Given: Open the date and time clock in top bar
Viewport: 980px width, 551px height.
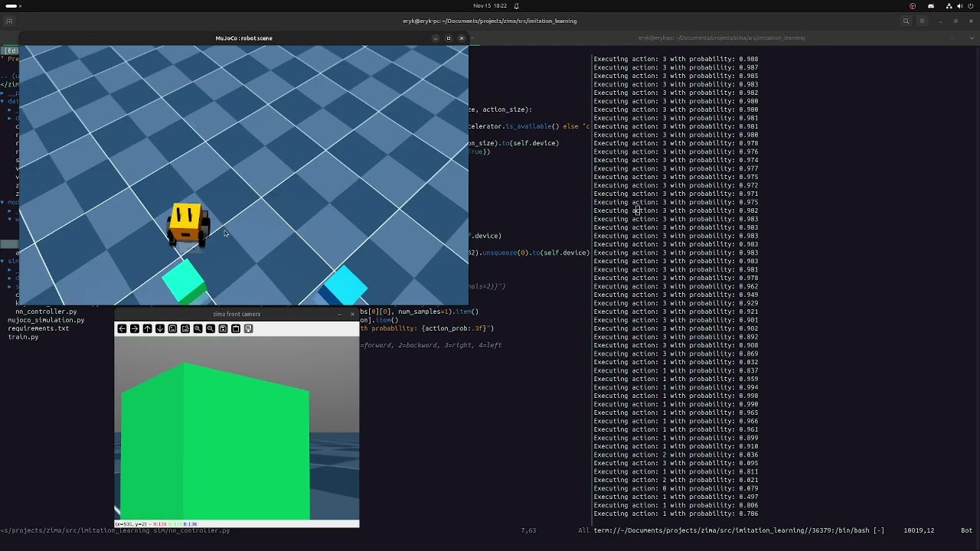Looking at the screenshot, I should point(490,5).
